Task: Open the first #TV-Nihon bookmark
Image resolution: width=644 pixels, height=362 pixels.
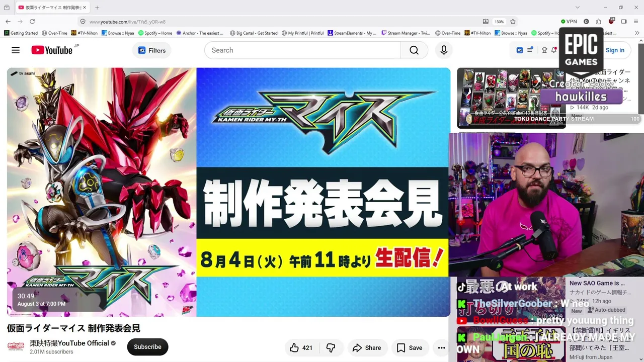Action: (85, 33)
